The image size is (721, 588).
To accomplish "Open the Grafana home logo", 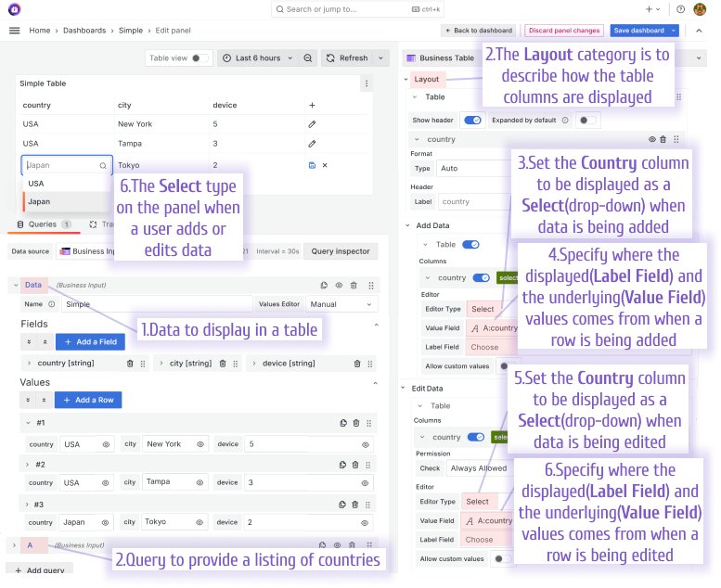I will point(15,8).
